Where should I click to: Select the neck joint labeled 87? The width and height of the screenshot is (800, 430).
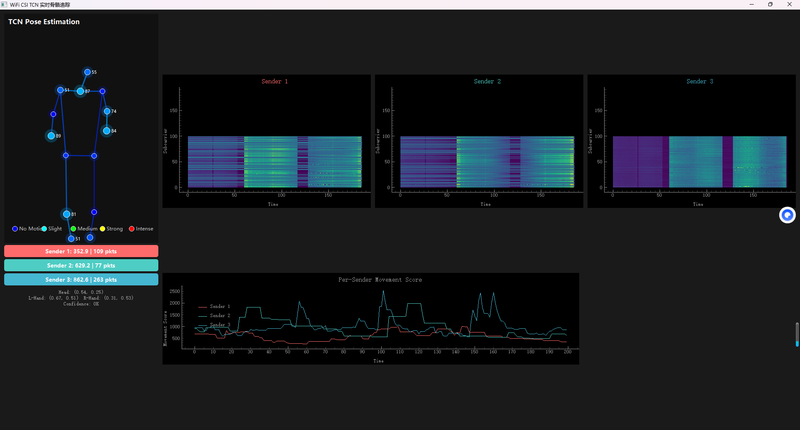(x=80, y=91)
